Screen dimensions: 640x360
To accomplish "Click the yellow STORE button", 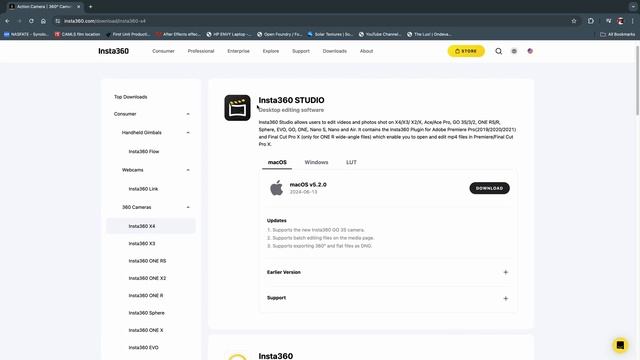I will [x=466, y=51].
